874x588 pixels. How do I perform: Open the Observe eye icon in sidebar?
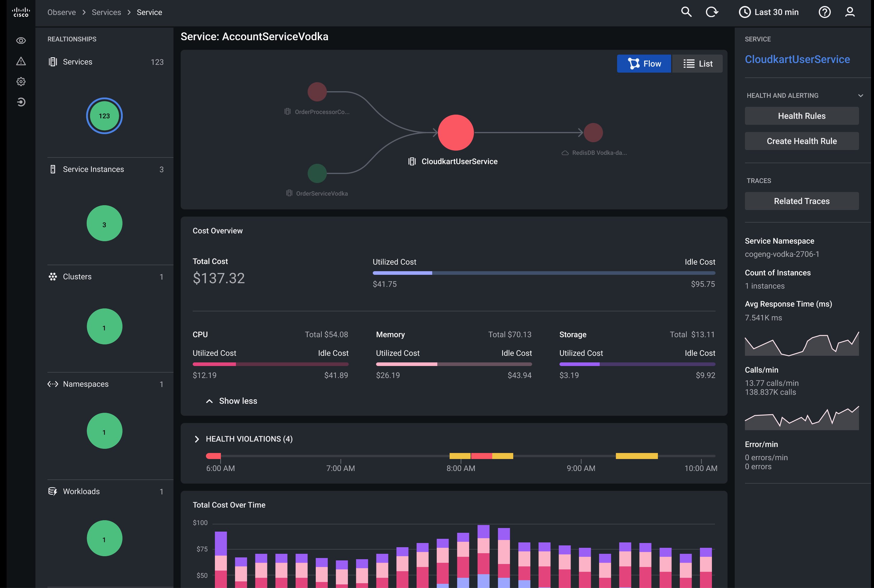(x=21, y=40)
